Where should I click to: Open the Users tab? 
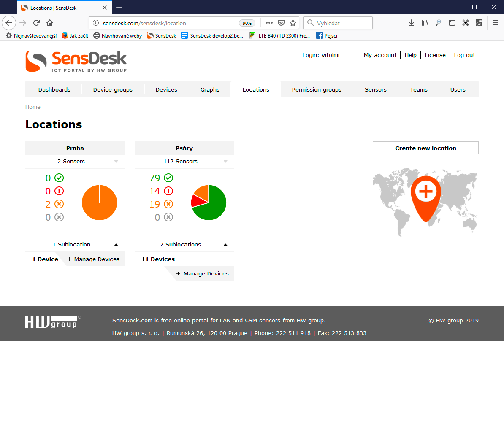458,89
